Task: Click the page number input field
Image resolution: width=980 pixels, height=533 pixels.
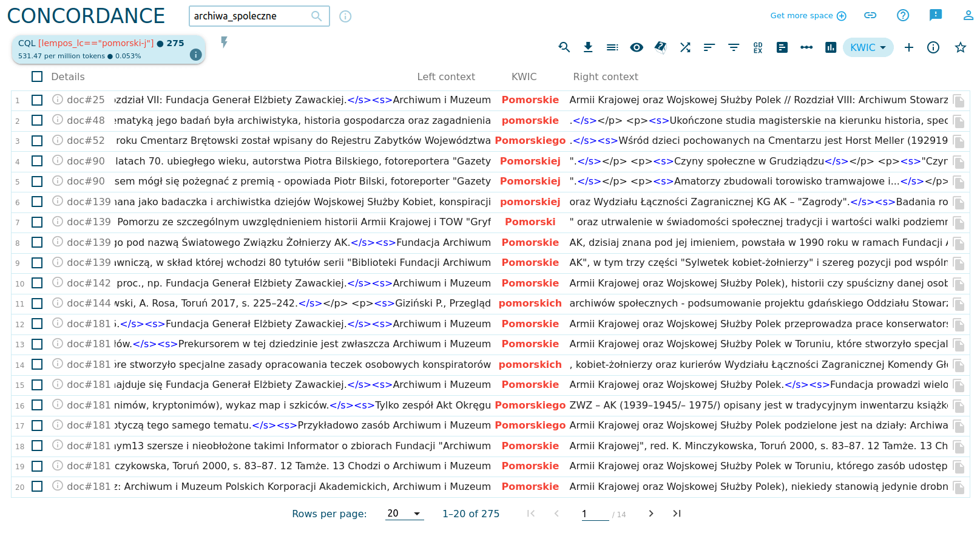Action: [595, 514]
